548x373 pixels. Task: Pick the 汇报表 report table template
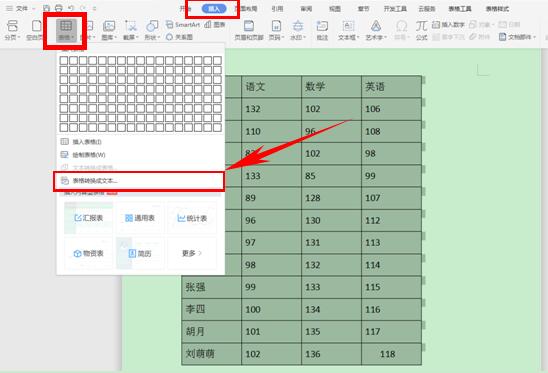coord(88,218)
